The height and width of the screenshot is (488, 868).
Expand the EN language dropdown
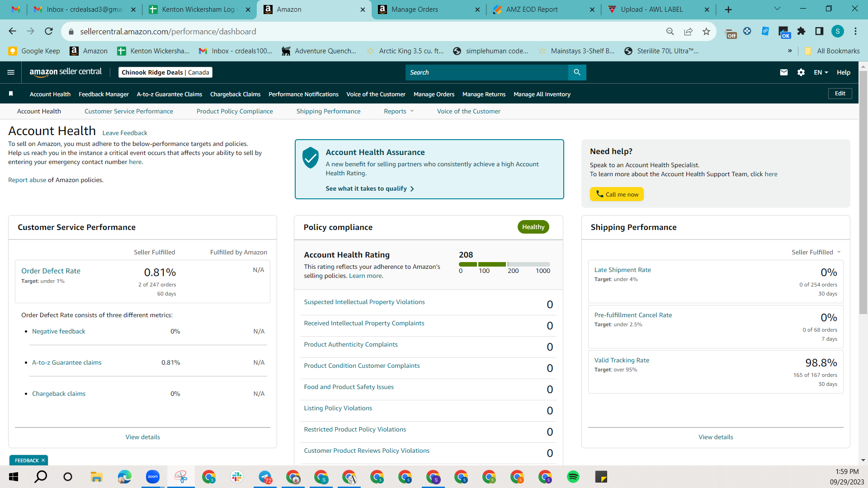pos(821,72)
